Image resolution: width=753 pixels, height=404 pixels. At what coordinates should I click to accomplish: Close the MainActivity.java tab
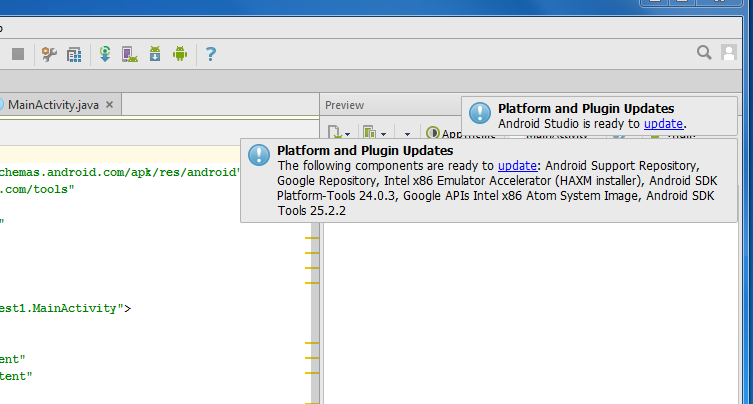[109, 105]
